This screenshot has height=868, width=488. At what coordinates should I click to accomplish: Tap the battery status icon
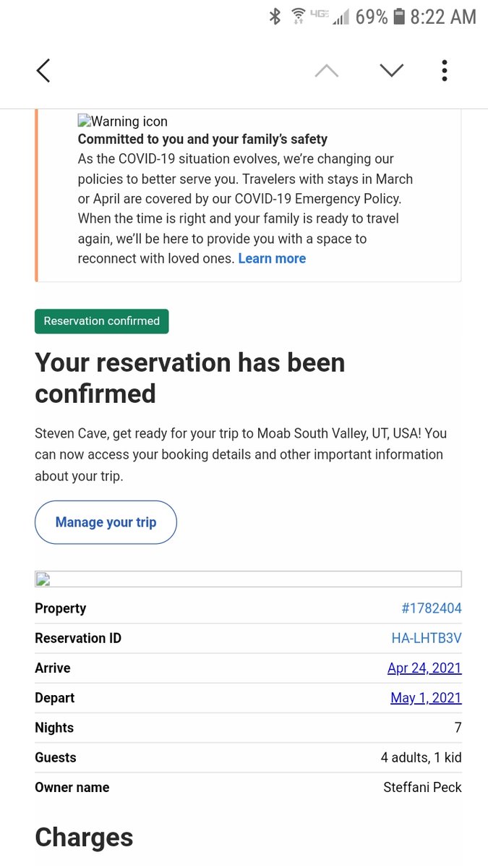pyautogui.click(x=399, y=17)
